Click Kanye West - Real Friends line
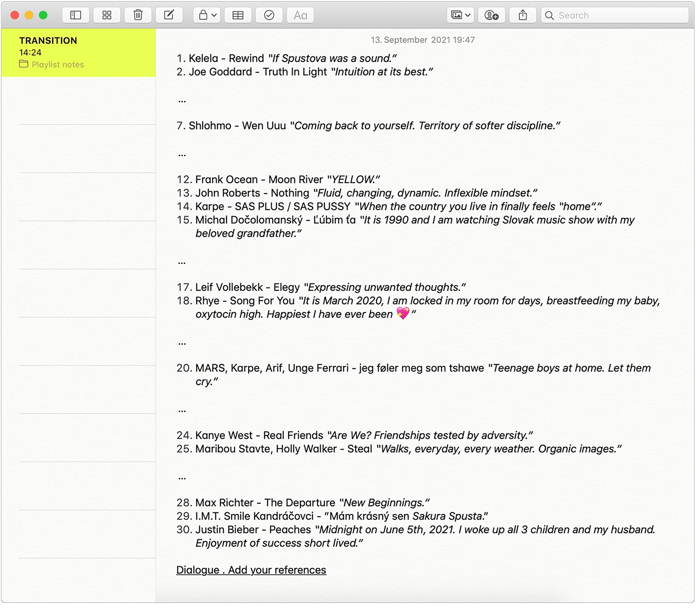696x616 pixels. (355, 435)
